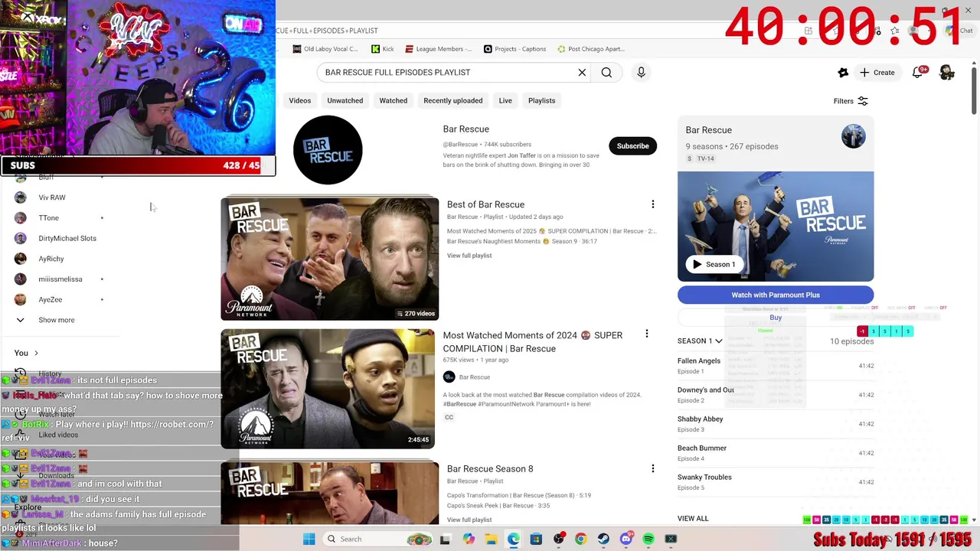Launch Copilot from the taskbar
Screen dimensions: 980x551
tap(468, 539)
